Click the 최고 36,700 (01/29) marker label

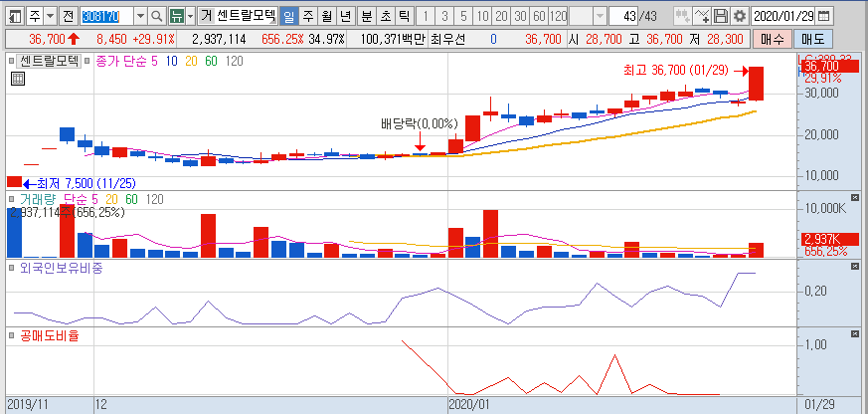(675, 71)
